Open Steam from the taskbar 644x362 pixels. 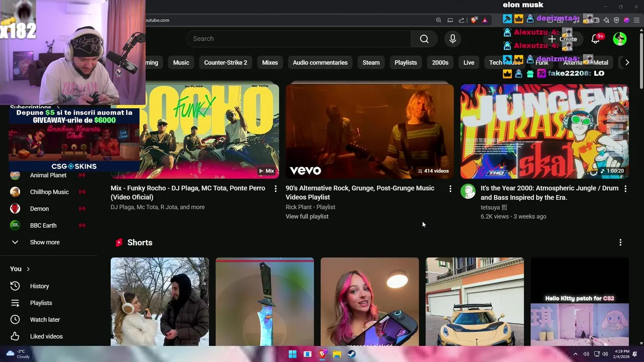pyautogui.click(x=352, y=354)
